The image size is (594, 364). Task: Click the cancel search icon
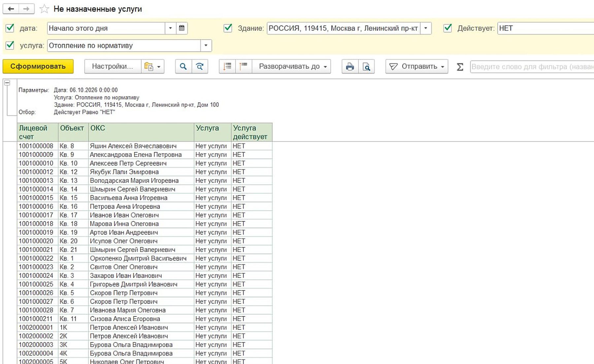(x=200, y=66)
